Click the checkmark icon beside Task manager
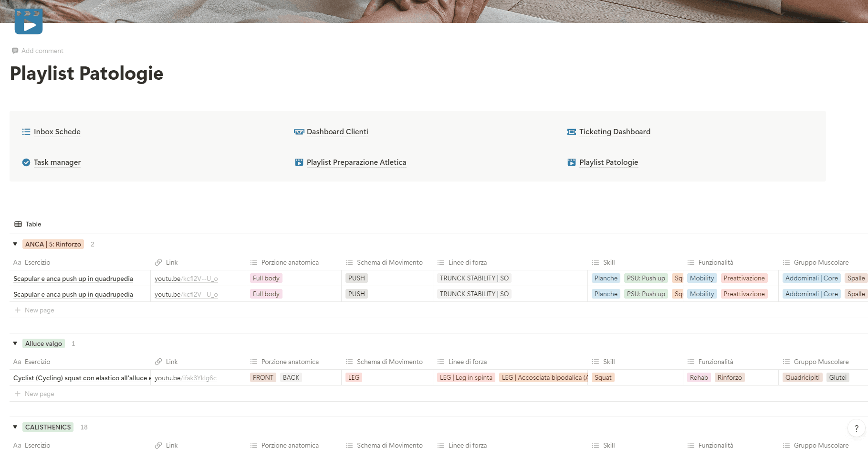This screenshot has width=868, height=450. 26,162
